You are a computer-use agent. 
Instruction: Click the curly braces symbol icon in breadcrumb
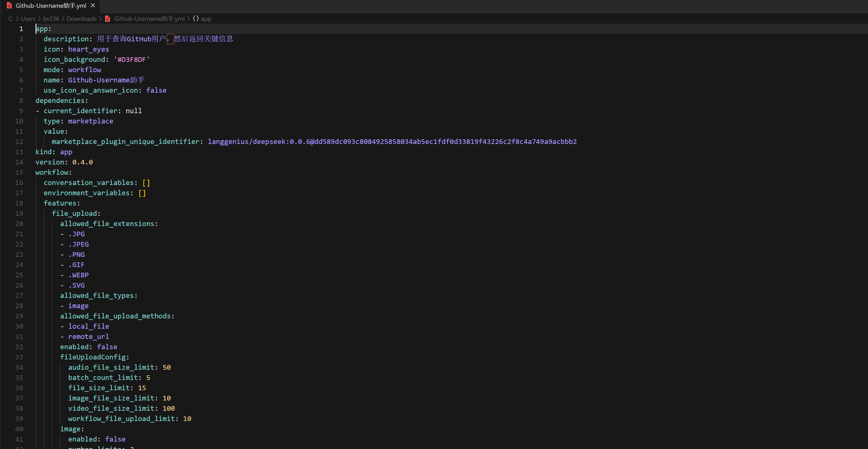coord(196,19)
